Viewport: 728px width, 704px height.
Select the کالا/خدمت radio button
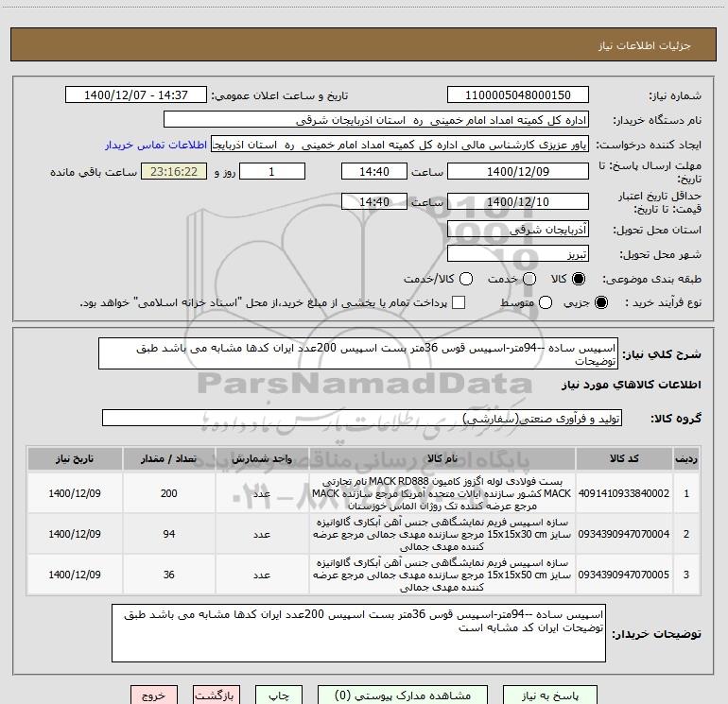click(x=466, y=279)
